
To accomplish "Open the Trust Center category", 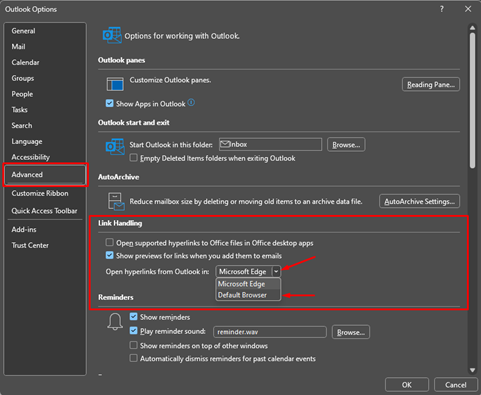I will pyautogui.click(x=30, y=245).
